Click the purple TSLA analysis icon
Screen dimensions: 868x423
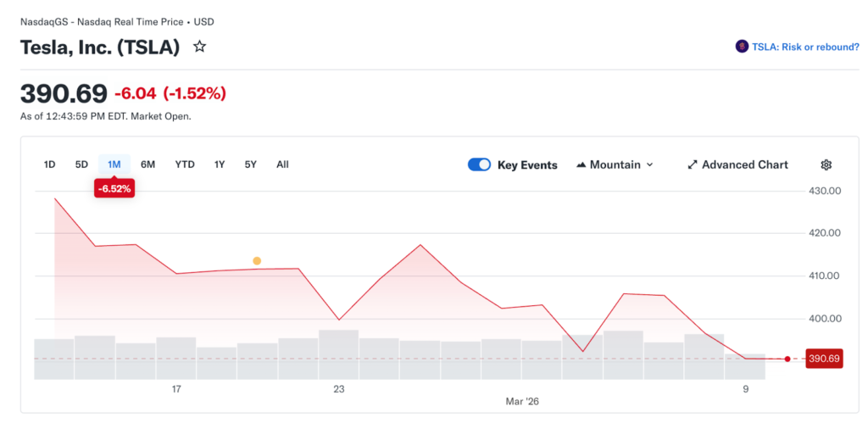(x=742, y=47)
